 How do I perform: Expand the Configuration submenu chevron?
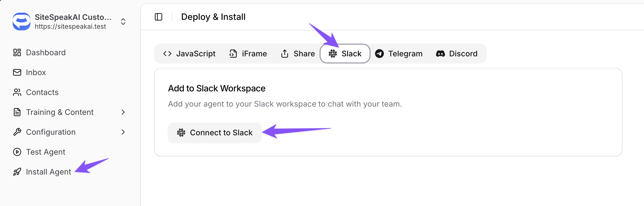tap(123, 132)
